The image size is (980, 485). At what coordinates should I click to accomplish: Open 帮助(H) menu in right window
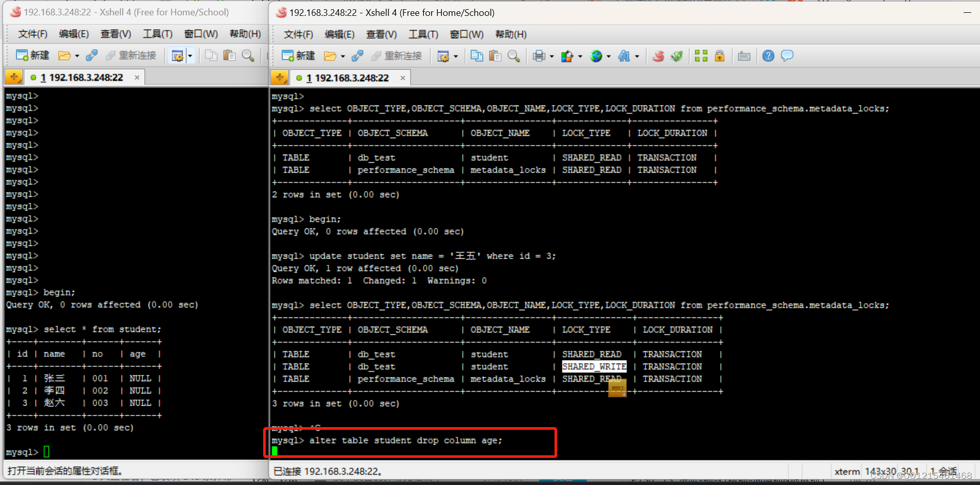coord(510,34)
